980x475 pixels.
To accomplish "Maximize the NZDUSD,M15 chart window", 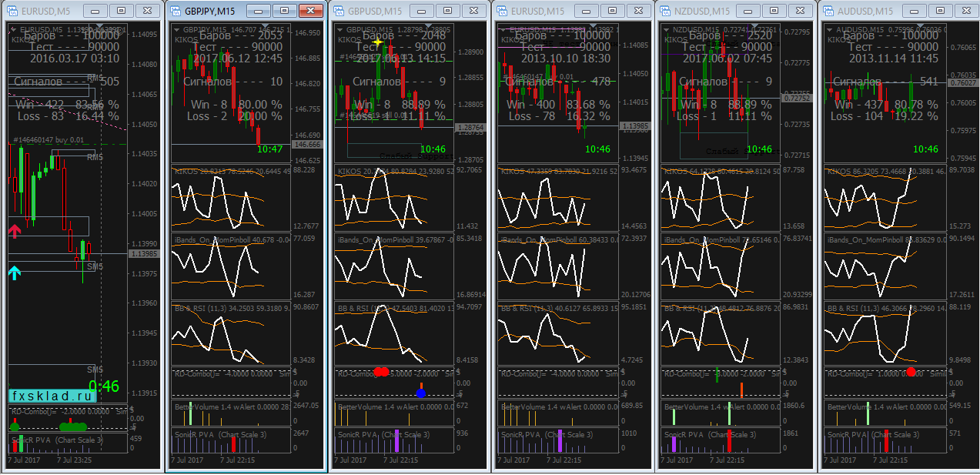I will point(774,11).
